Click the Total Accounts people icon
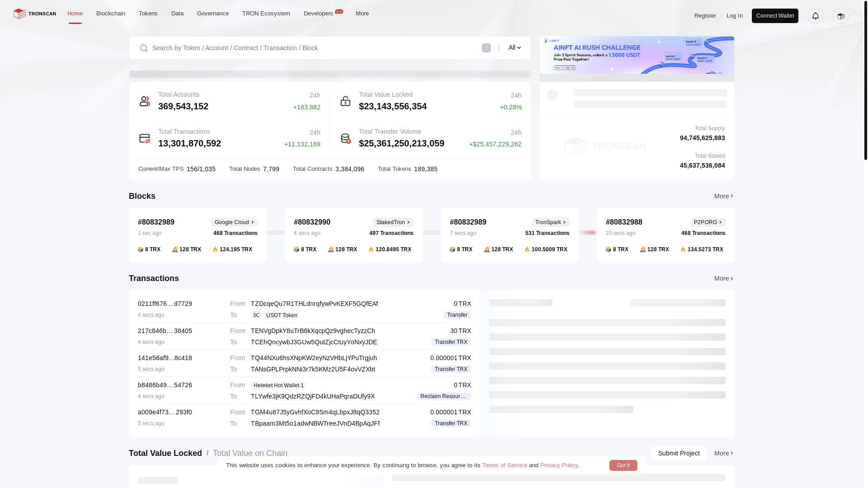This screenshot has height=488, width=868. click(145, 101)
